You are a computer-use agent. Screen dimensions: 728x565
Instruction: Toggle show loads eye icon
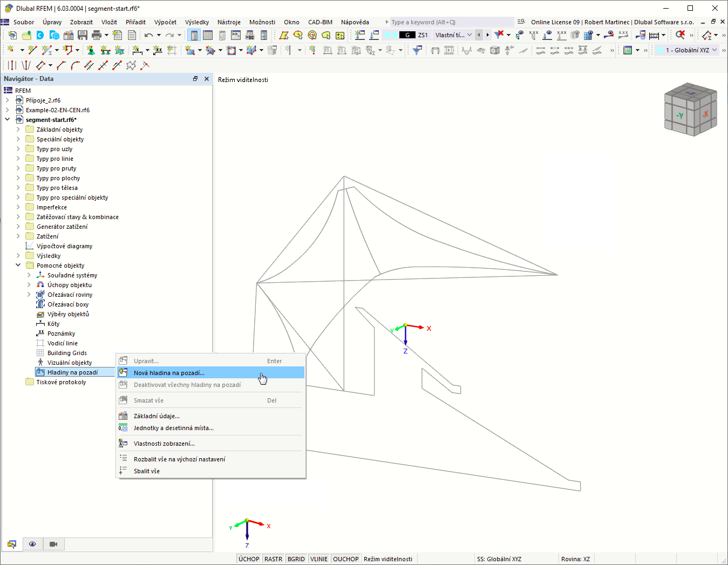[x=547, y=35]
